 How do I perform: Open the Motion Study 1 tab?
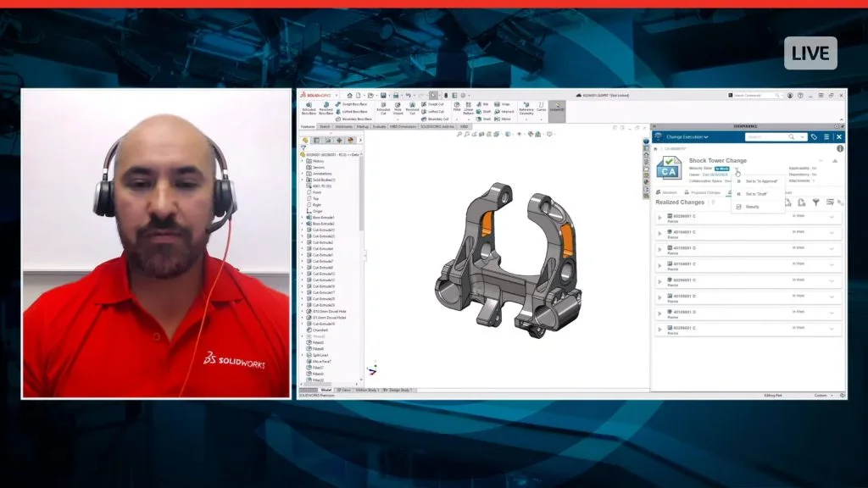(x=367, y=390)
